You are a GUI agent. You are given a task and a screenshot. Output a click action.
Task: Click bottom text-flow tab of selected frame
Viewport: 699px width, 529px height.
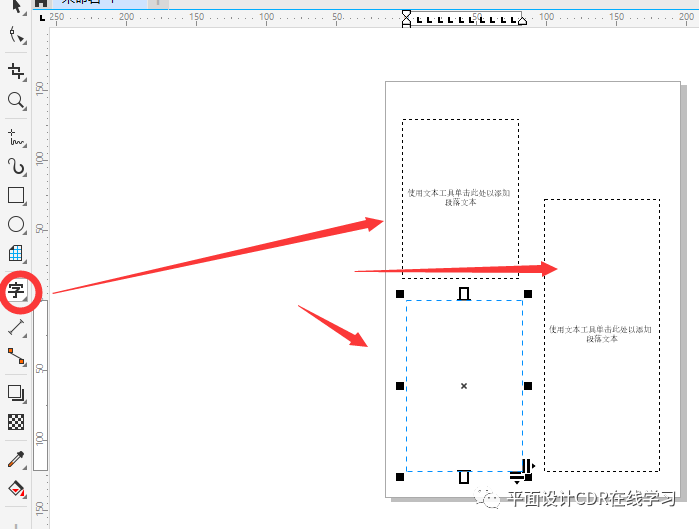[x=464, y=477]
